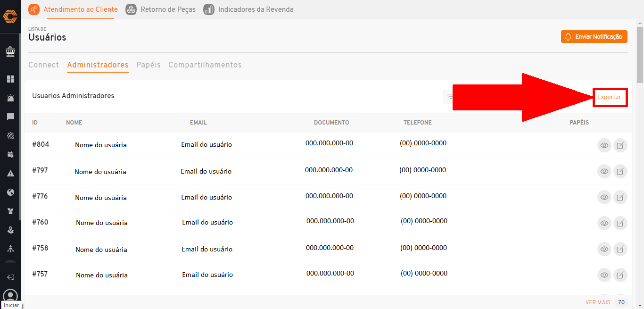
Task: Select the #797 ID cell
Action: coord(40,170)
